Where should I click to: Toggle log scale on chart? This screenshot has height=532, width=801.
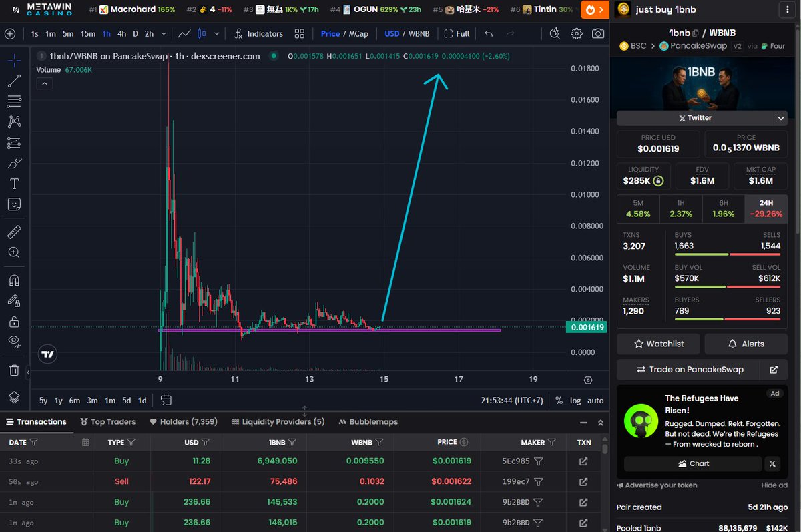click(575, 401)
